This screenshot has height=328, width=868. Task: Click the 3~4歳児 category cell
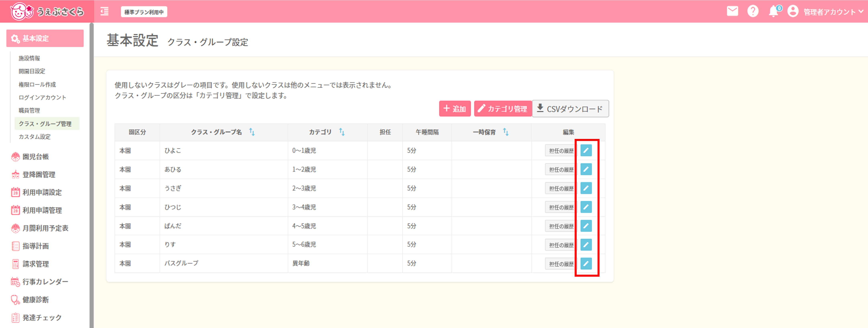pyautogui.click(x=327, y=207)
